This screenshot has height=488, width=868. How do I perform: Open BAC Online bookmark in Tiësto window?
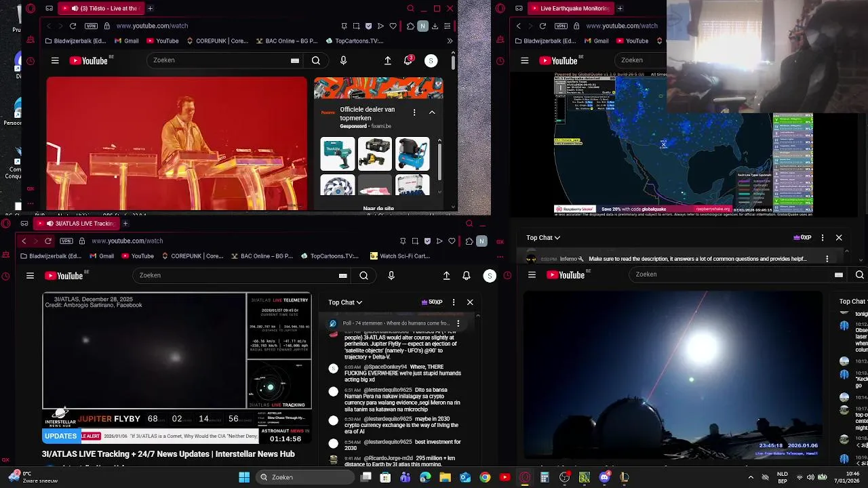(285, 41)
